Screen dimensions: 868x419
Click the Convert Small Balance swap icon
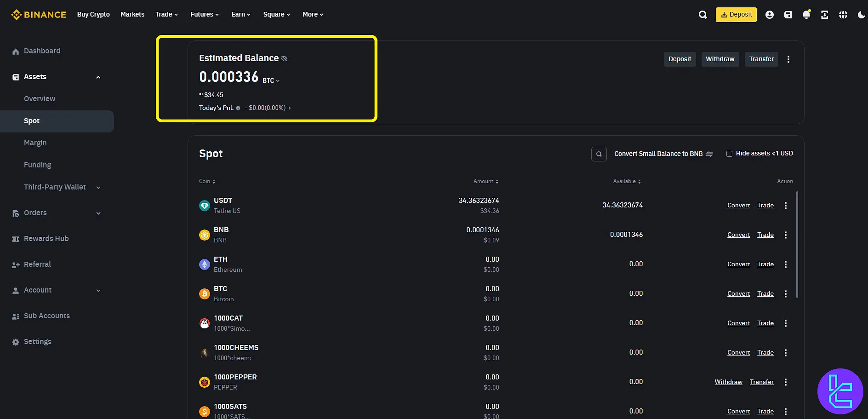[709, 154]
